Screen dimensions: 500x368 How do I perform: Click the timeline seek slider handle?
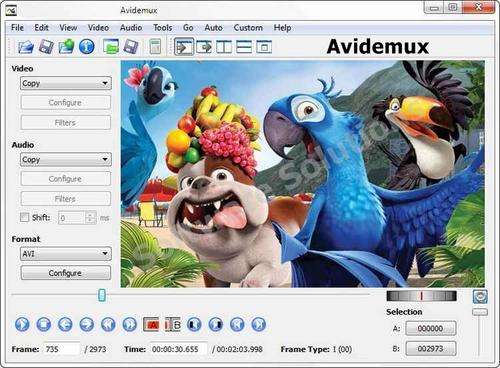pyautogui.click(x=102, y=295)
